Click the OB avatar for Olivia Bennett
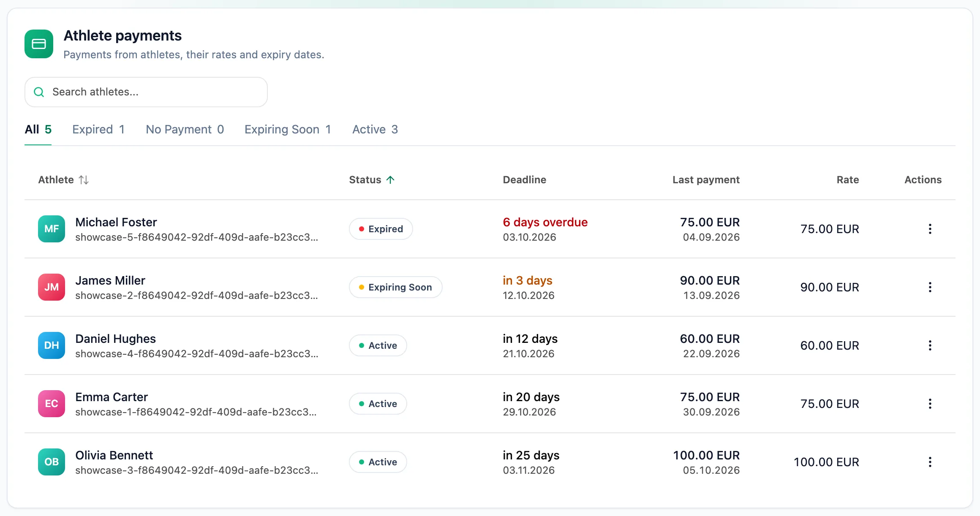 pyautogui.click(x=52, y=462)
